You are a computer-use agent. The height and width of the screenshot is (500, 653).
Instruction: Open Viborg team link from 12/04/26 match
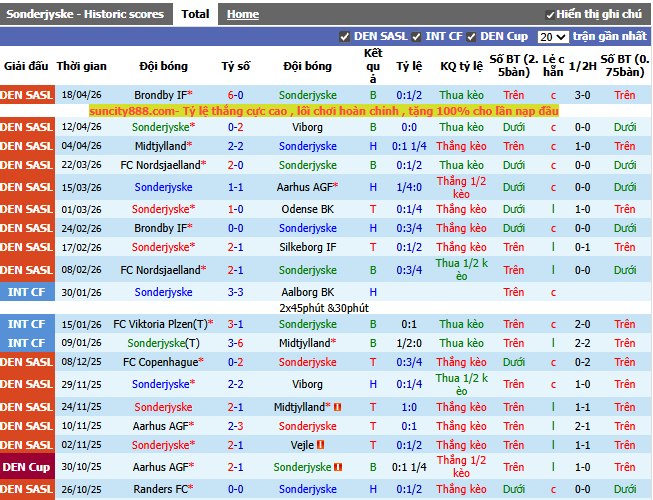click(307, 128)
